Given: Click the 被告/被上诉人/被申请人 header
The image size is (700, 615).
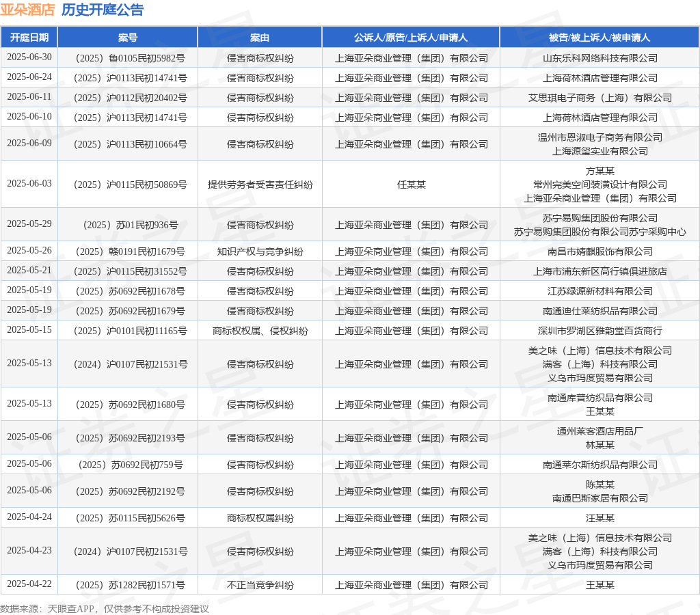Looking at the screenshot, I should (600, 38).
